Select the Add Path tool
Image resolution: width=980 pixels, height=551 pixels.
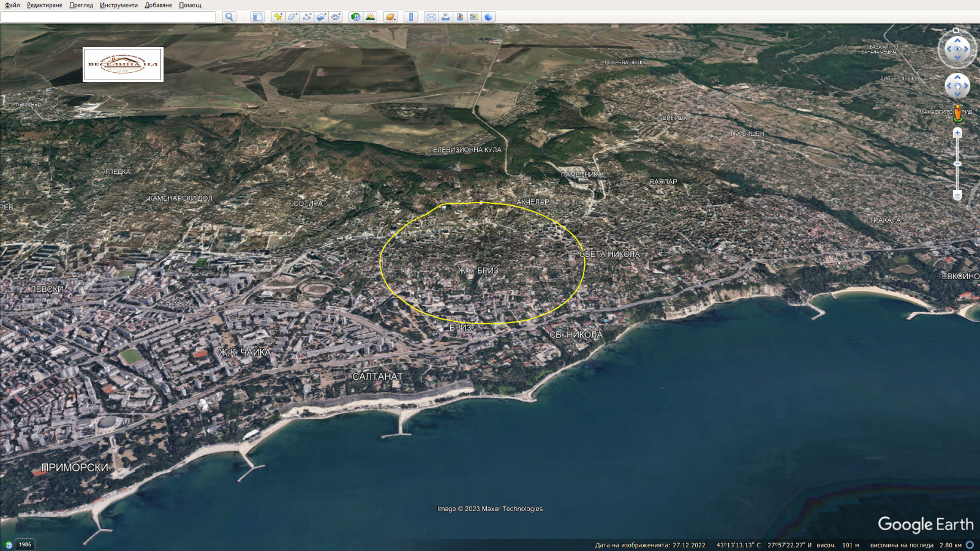click(x=307, y=17)
